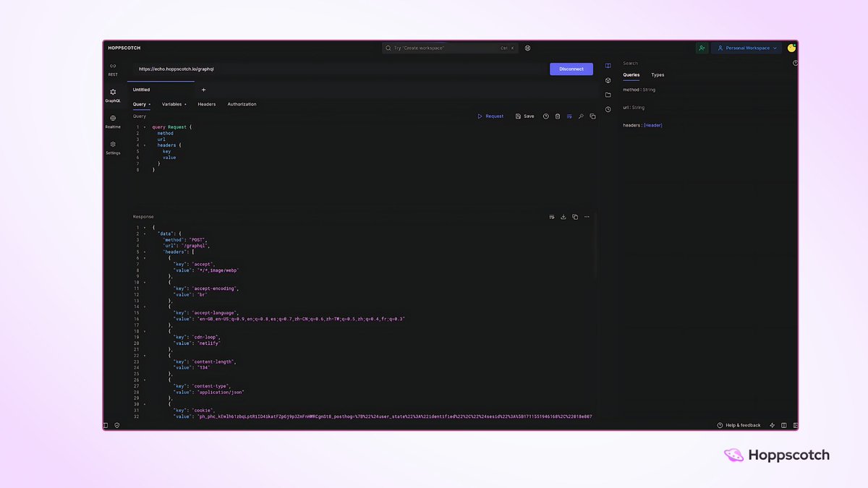This screenshot has width=868, height=488.
Task: Focus the top command search box
Action: tap(450, 48)
